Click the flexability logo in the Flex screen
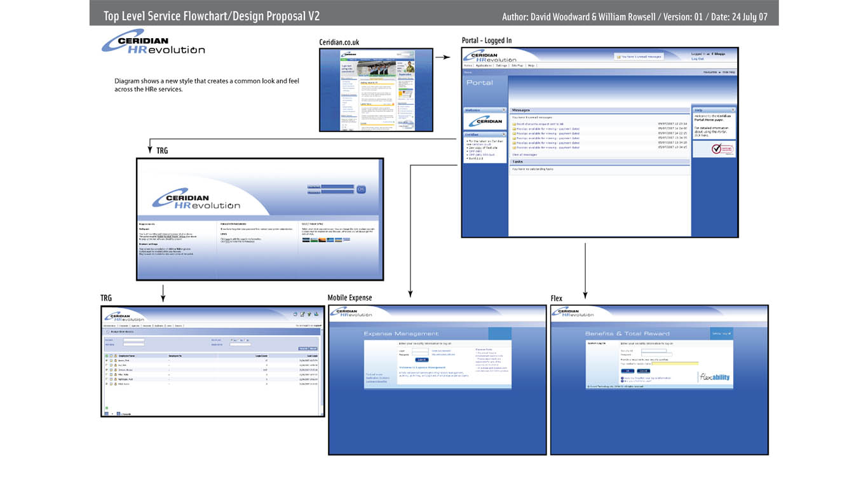 click(x=715, y=377)
